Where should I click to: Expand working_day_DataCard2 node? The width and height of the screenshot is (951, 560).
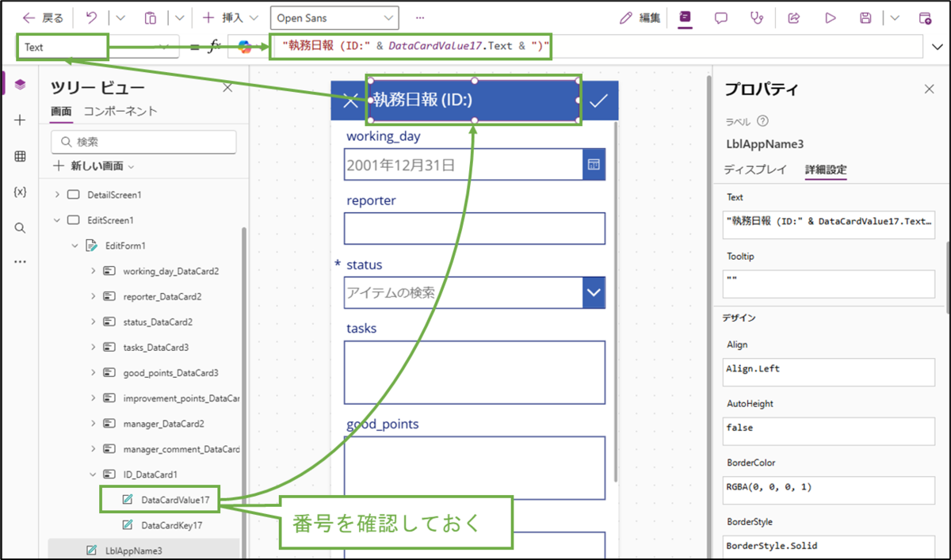coord(94,271)
